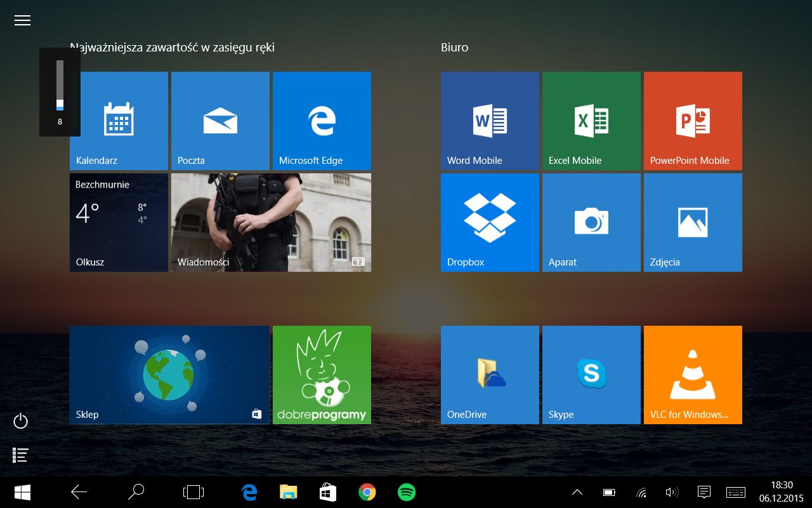Open Edge from the taskbar

click(x=249, y=492)
